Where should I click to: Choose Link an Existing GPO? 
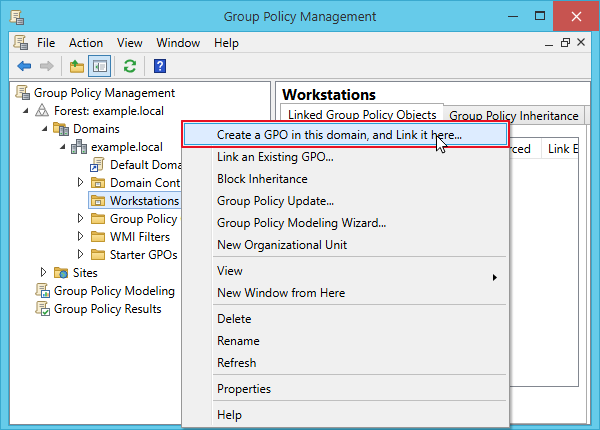point(346,157)
